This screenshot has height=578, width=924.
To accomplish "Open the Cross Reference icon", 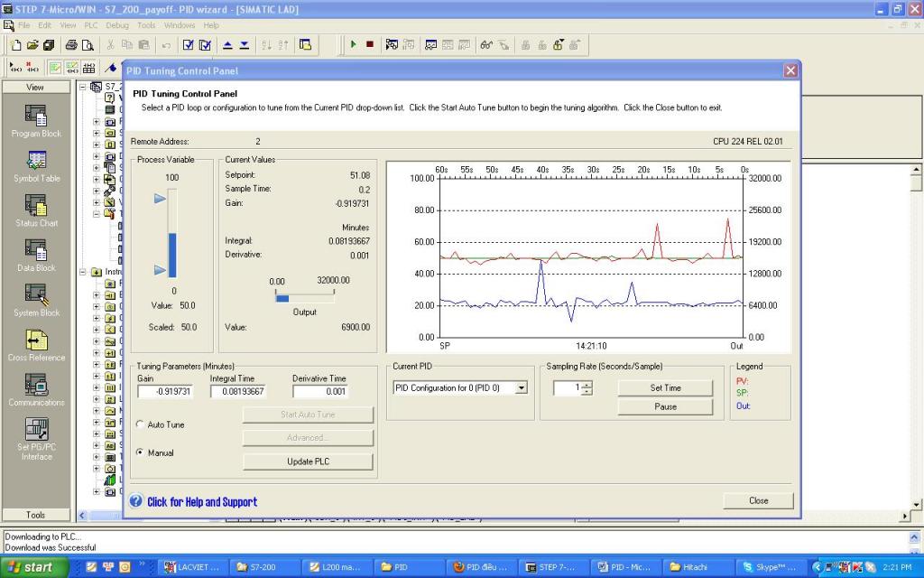I will point(36,340).
